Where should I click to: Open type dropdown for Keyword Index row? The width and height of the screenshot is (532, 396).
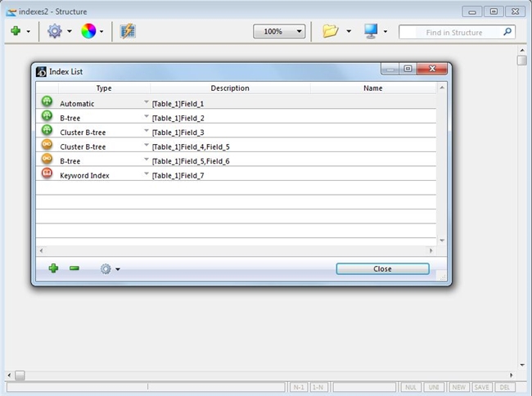click(147, 174)
